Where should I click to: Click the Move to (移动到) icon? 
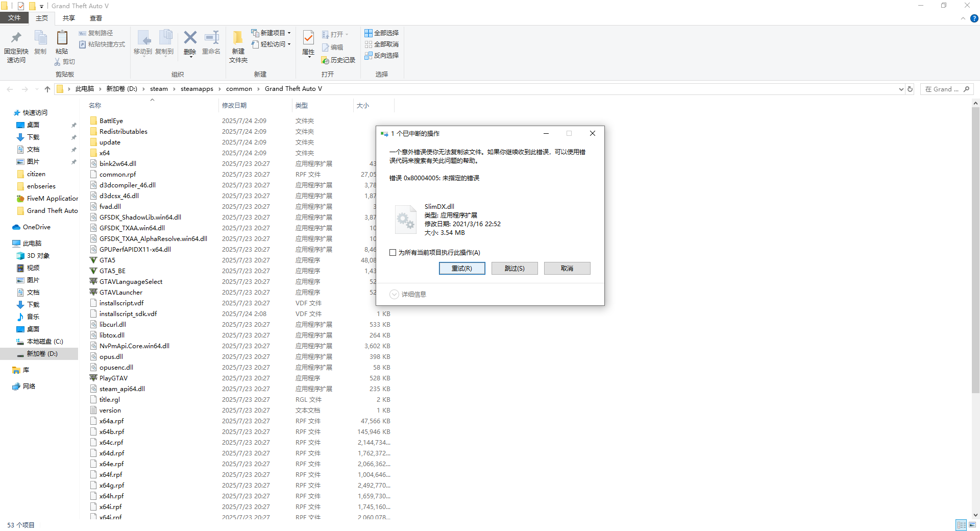tap(143, 38)
